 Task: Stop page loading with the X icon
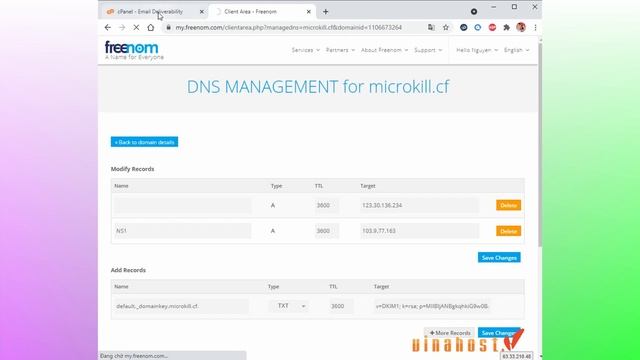[x=136, y=27]
